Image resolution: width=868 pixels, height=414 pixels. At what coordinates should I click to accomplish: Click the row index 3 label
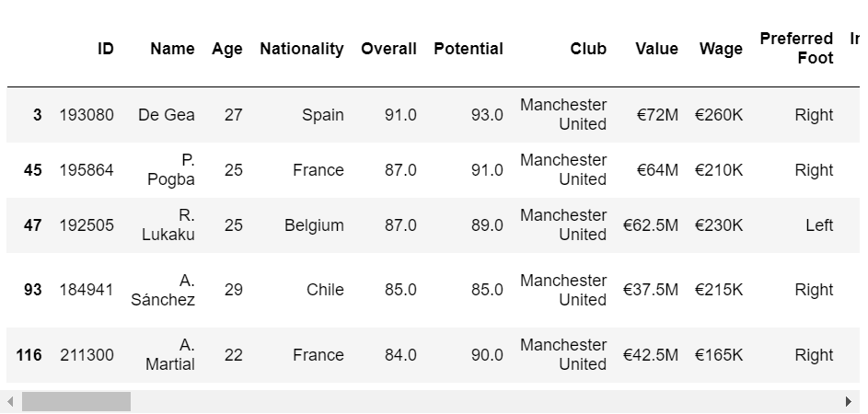37,115
